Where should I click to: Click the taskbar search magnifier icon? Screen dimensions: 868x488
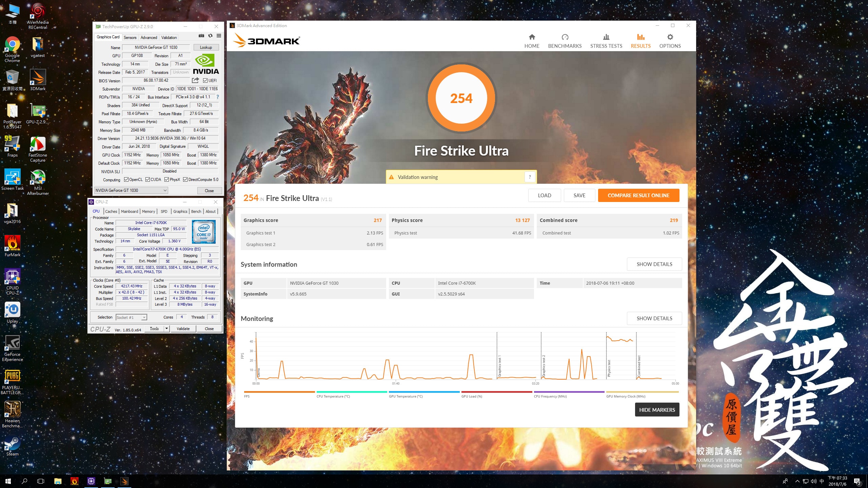click(24, 481)
